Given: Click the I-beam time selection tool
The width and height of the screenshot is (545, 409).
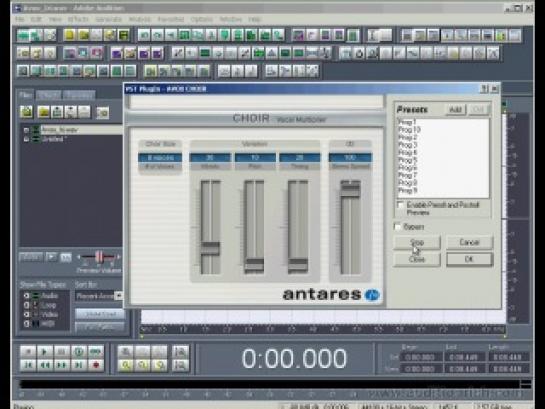Looking at the screenshot, I should point(373,35).
